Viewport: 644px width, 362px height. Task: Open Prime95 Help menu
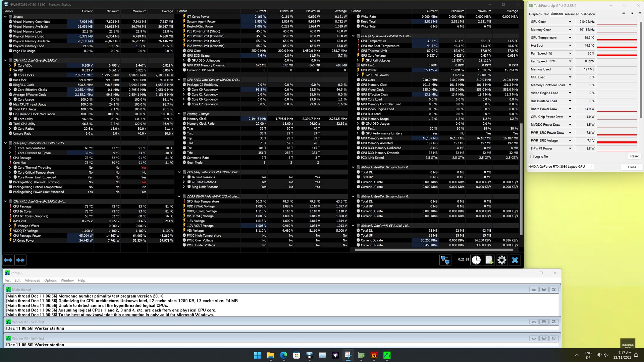[82, 281]
